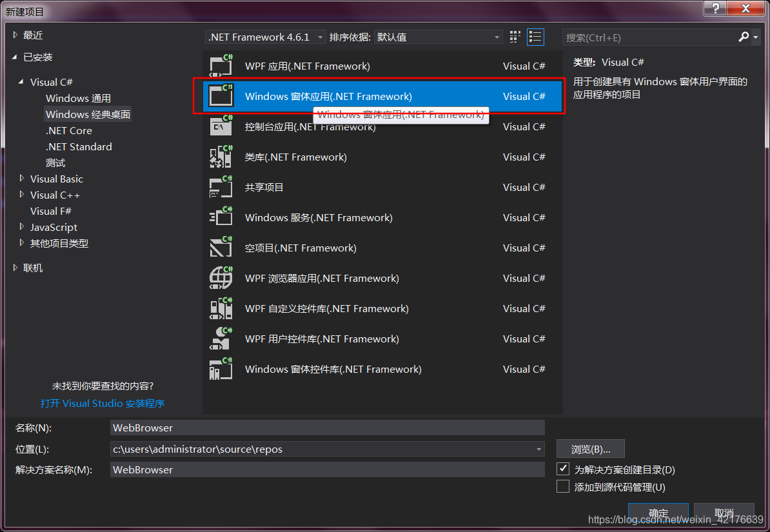
Task: Select Windows 经典桌面 category
Action: pos(88,114)
